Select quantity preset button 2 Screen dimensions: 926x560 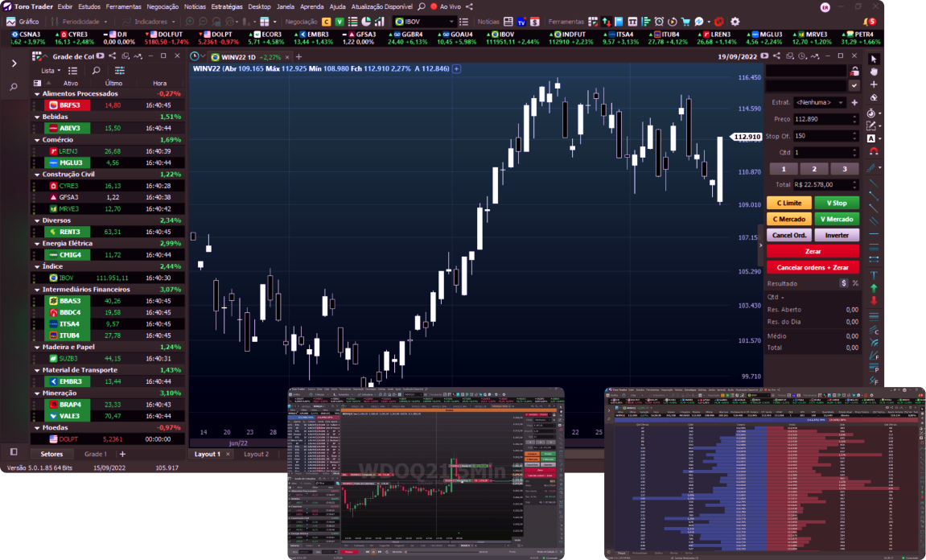[x=814, y=169]
